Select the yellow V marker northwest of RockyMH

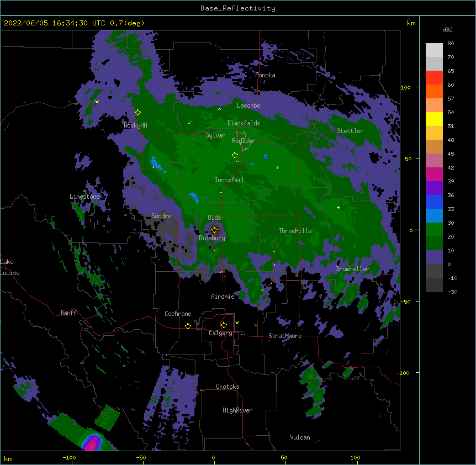(x=97, y=102)
